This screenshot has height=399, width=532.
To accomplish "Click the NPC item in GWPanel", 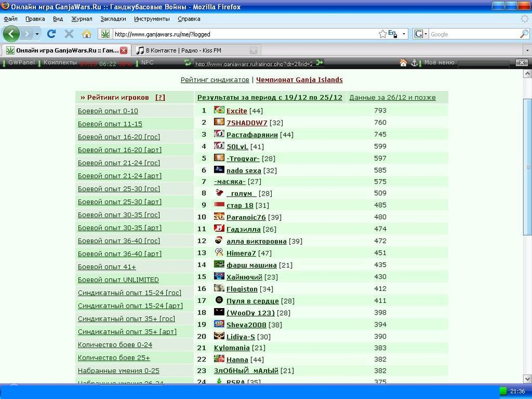I will (x=147, y=62).
